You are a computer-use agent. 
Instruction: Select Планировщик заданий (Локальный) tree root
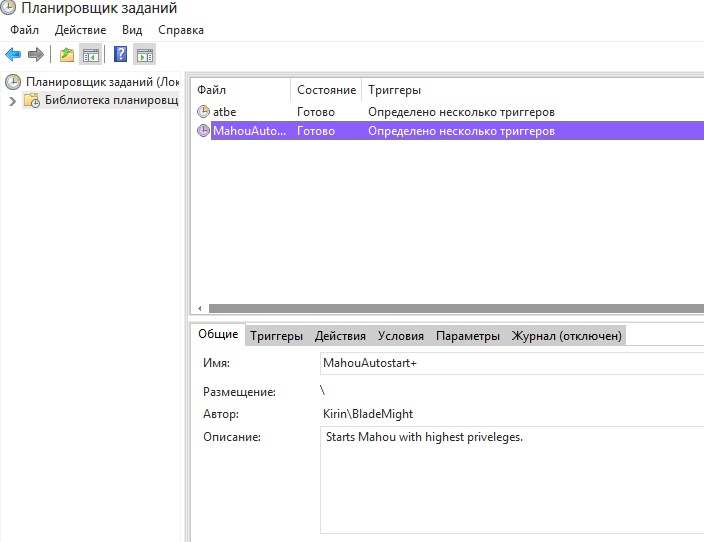tap(102, 82)
